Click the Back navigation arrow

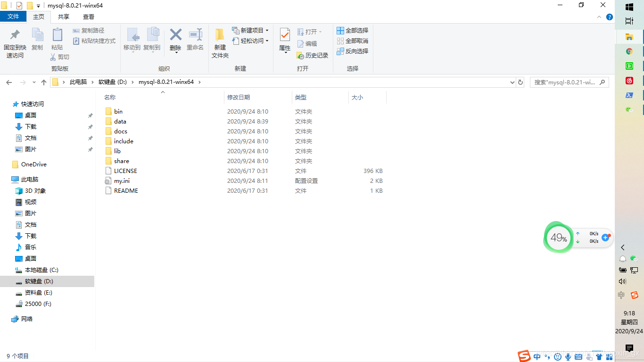9,82
